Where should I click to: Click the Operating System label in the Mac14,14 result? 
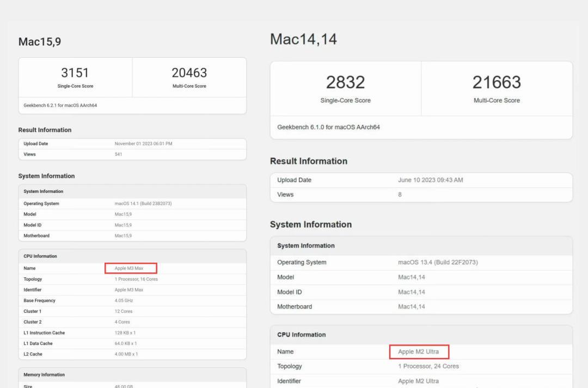[302, 262]
